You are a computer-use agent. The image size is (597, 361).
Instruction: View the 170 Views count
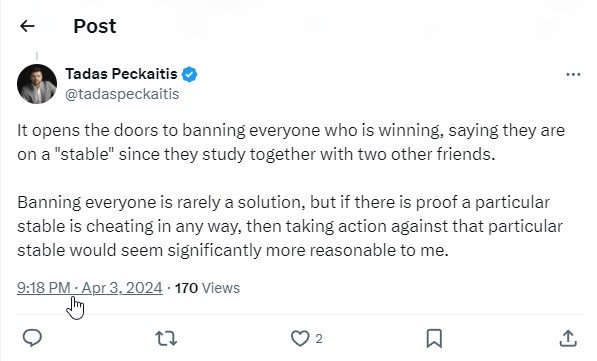coord(207,288)
